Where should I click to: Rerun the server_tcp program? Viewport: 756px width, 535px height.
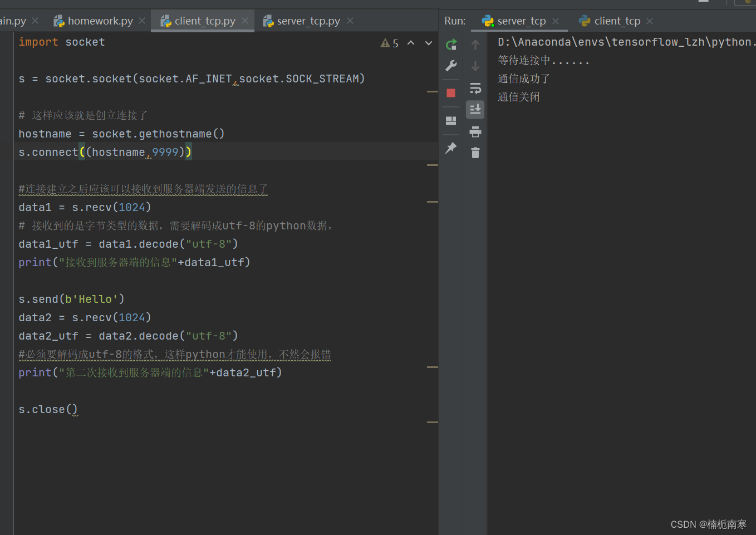[x=451, y=45]
